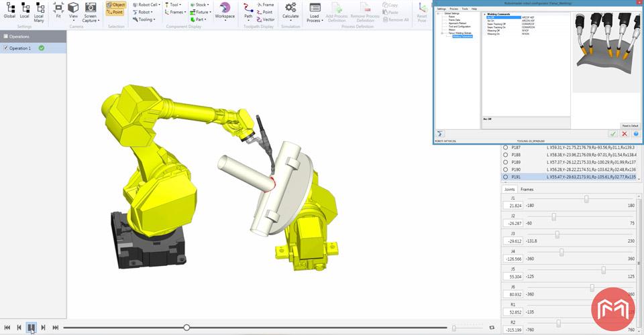644x335 pixels.
Task: Pause the simulation playback
Action: tap(32, 328)
